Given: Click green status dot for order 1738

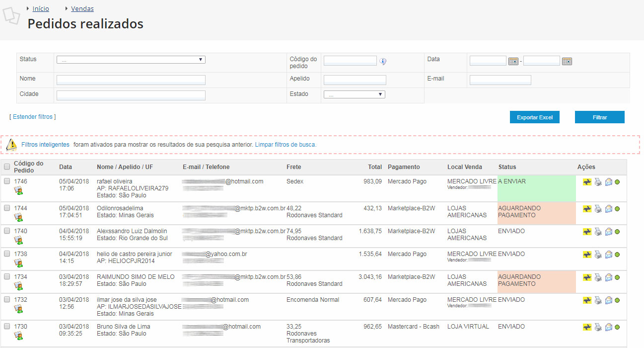Looking at the screenshot, I should pyautogui.click(x=617, y=255).
